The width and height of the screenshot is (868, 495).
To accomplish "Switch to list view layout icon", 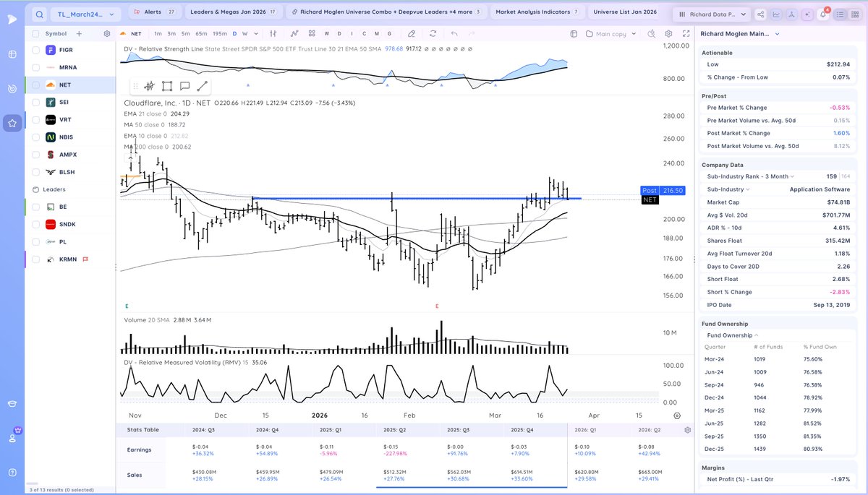I will (841, 14).
